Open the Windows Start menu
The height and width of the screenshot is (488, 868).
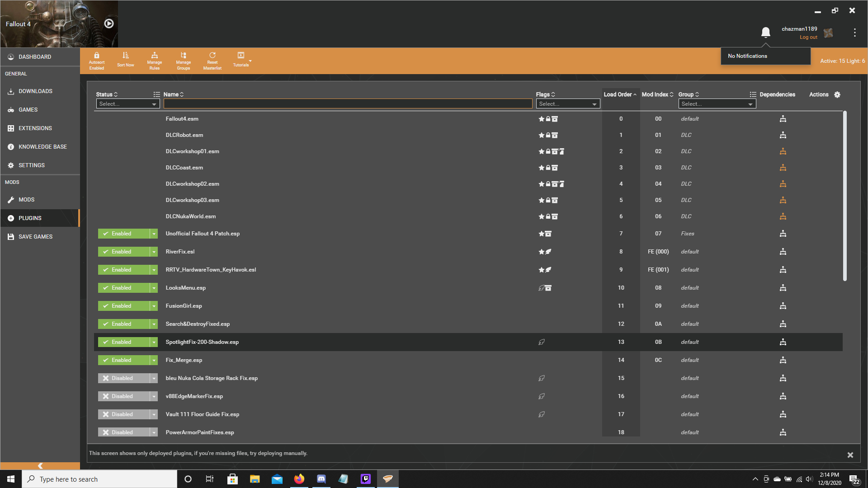[11, 479]
